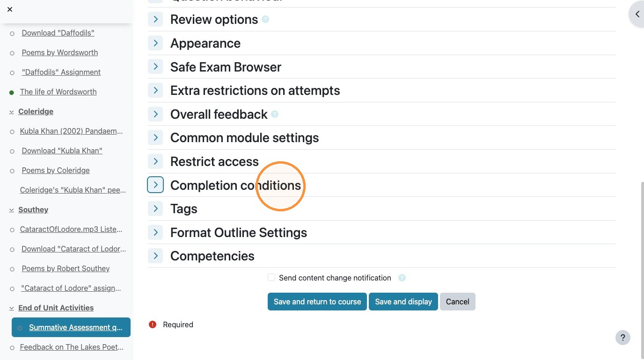Close the course index drawer
The image size is (644, 360).
pos(10,9)
